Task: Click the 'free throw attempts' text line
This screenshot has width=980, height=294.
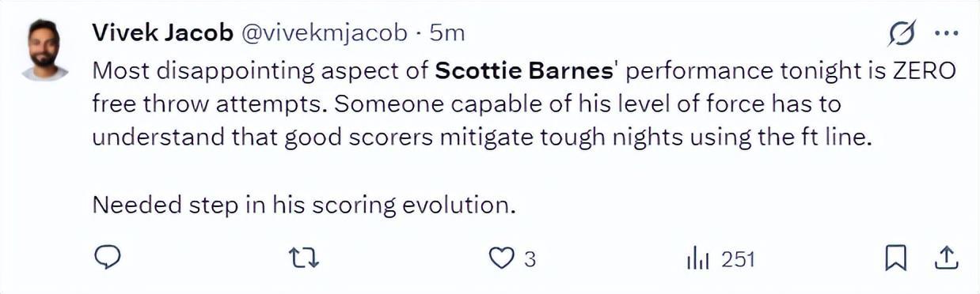Action: click(x=216, y=104)
